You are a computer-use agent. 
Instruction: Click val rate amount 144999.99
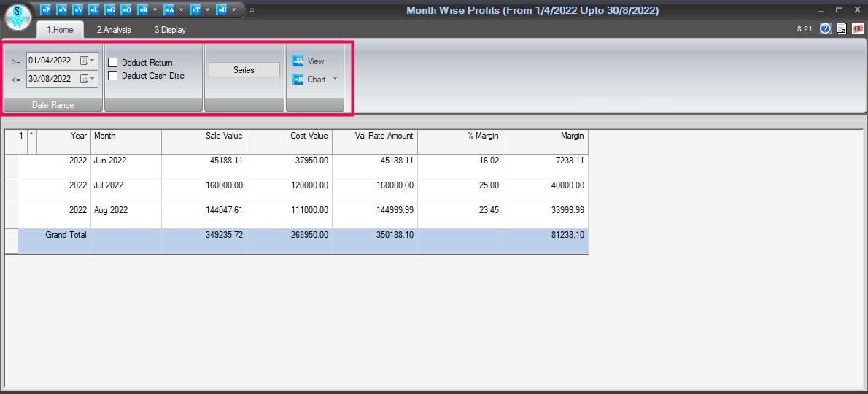coord(375,217)
